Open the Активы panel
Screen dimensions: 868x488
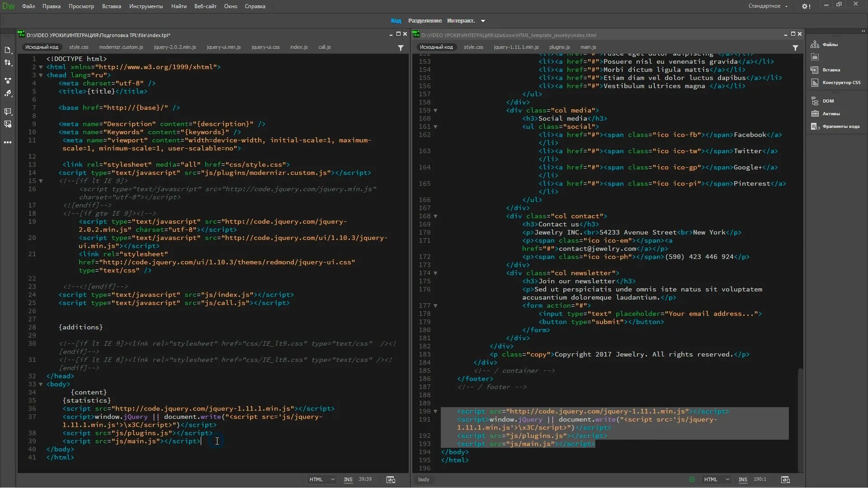826,114
